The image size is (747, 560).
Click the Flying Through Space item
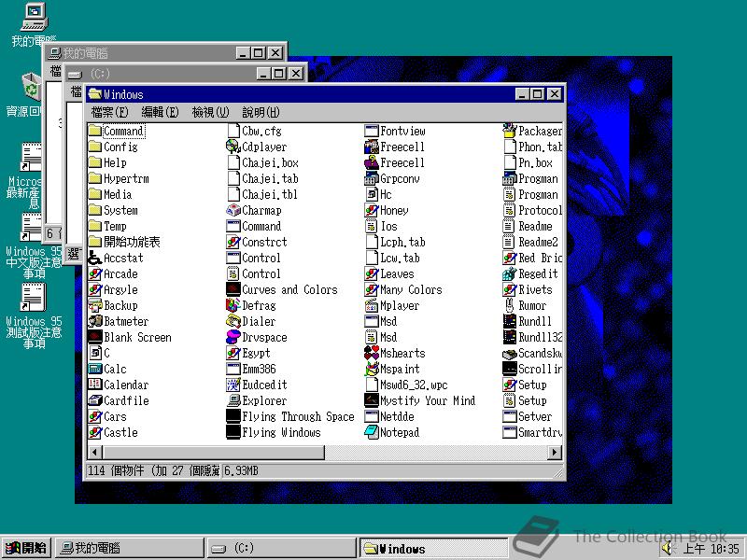click(x=290, y=416)
